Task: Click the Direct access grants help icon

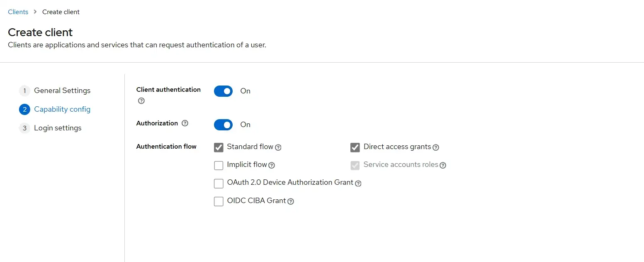Action: click(436, 147)
